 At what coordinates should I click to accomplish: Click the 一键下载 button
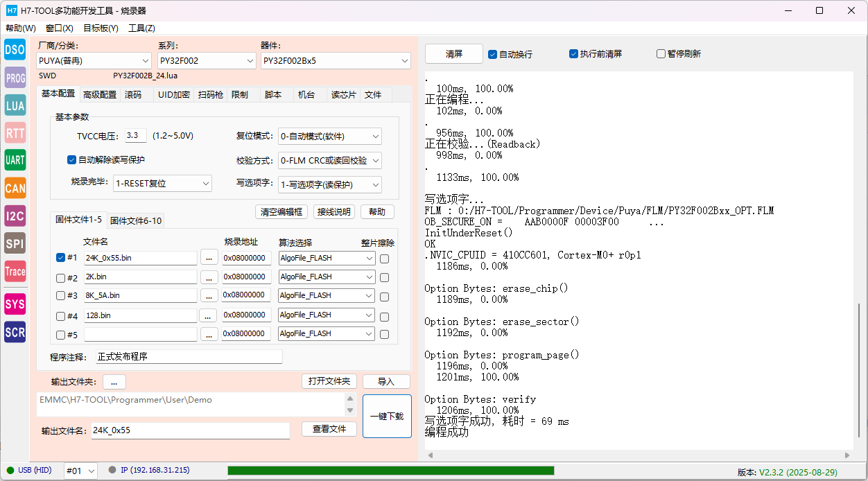pos(387,417)
